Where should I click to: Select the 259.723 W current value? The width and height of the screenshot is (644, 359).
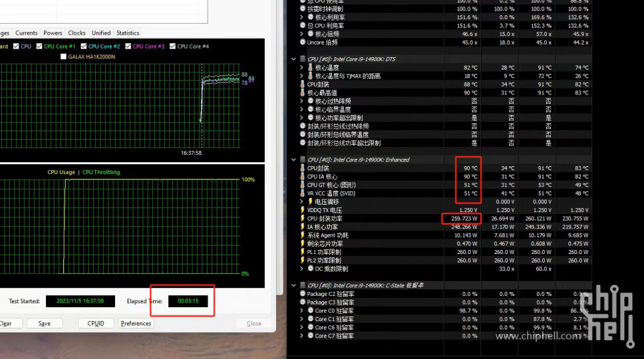click(x=464, y=219)
